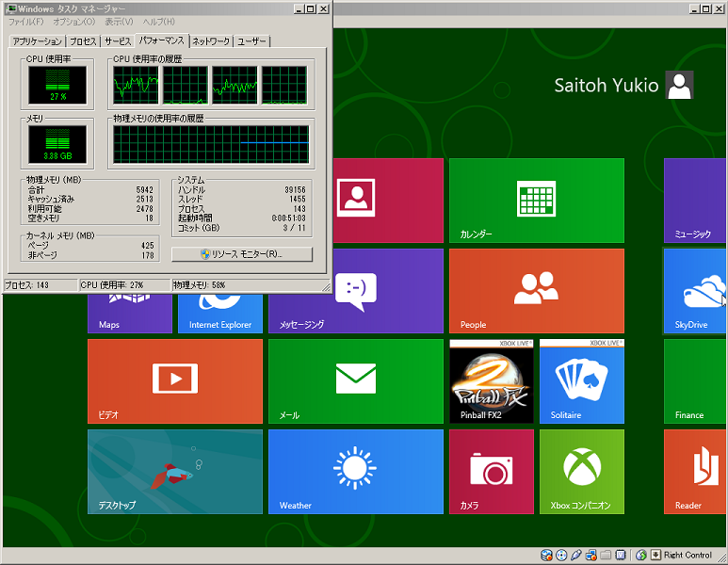The image size is (728, 565).
Task: Click the Saitoh Yukio user avatar
Action: coord(679,86)
